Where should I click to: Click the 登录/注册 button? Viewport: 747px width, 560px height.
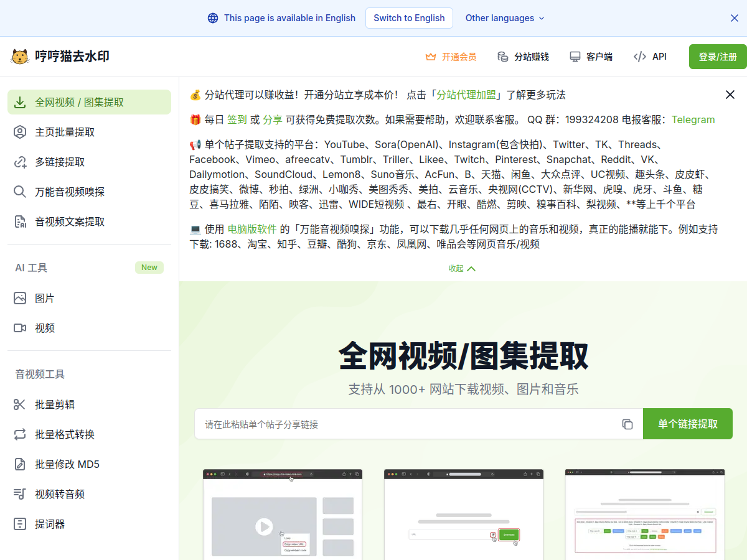718,57
